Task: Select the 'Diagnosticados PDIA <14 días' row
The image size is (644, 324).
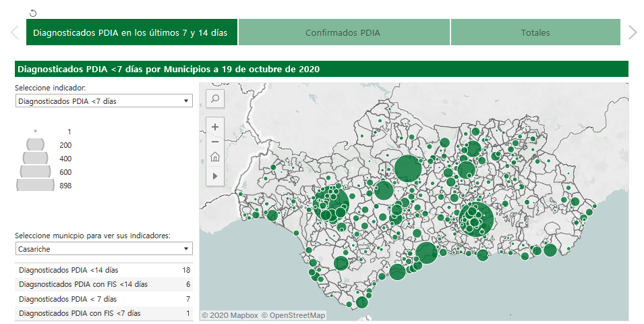Action: [x=104, y=270]
